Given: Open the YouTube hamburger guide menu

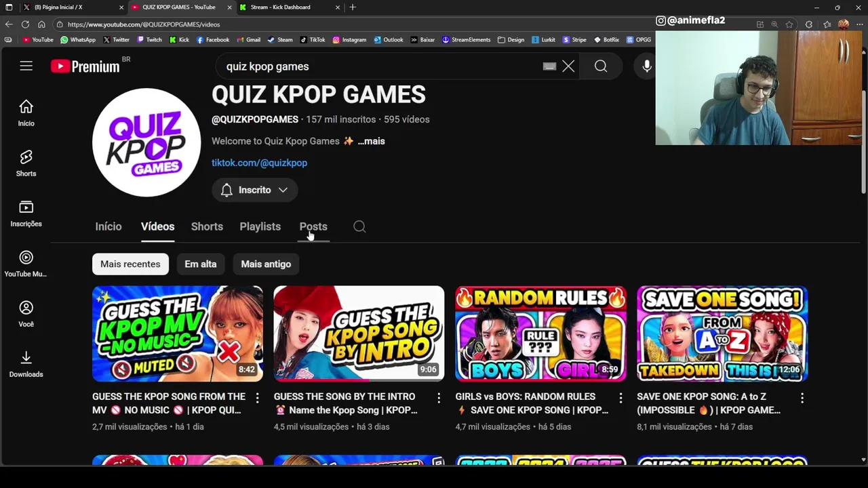Looking at the screenshot, I should click(x=26, y=66).
